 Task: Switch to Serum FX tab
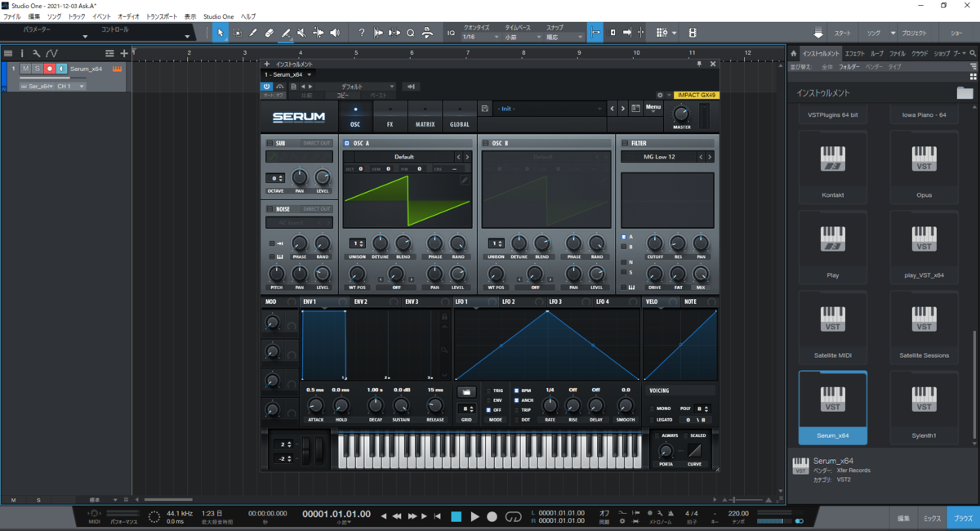coord(390,116)
